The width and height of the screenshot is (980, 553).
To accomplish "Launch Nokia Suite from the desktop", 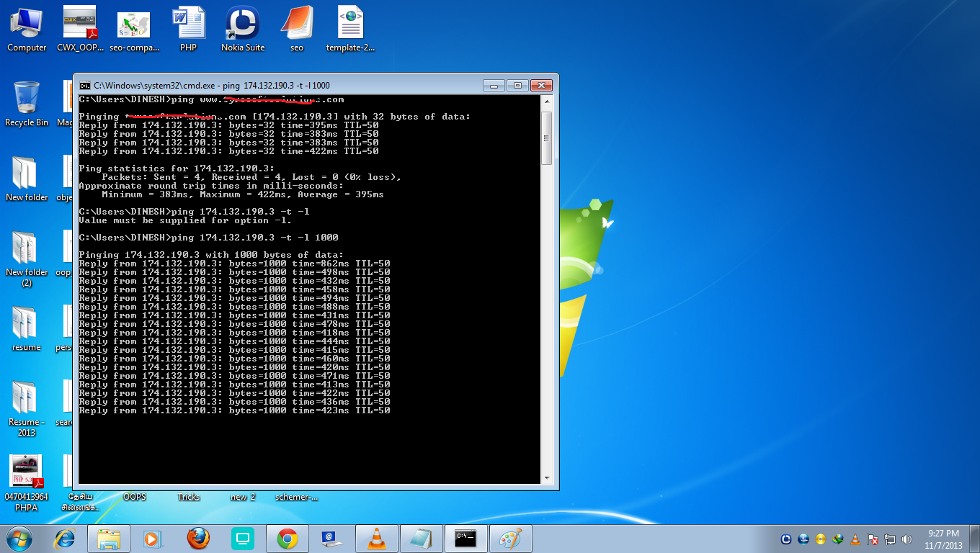I will pos(243,29).
